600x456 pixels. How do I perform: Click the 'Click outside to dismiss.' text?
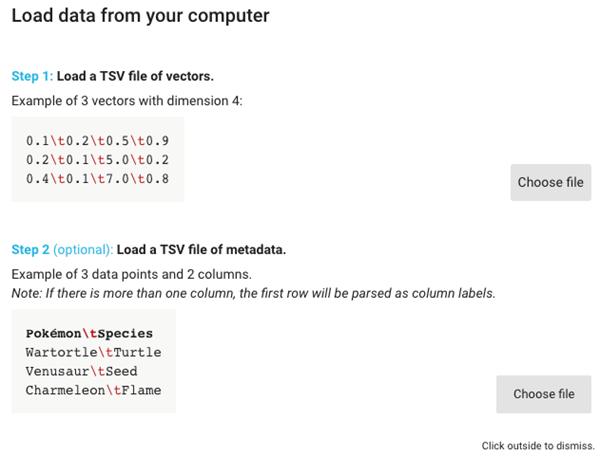[x=538, y=445]
